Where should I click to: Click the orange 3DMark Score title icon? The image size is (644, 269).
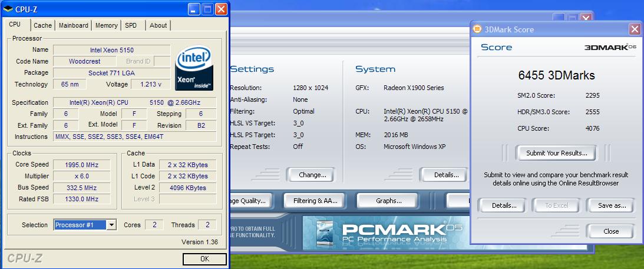click(x=477, y=29)
